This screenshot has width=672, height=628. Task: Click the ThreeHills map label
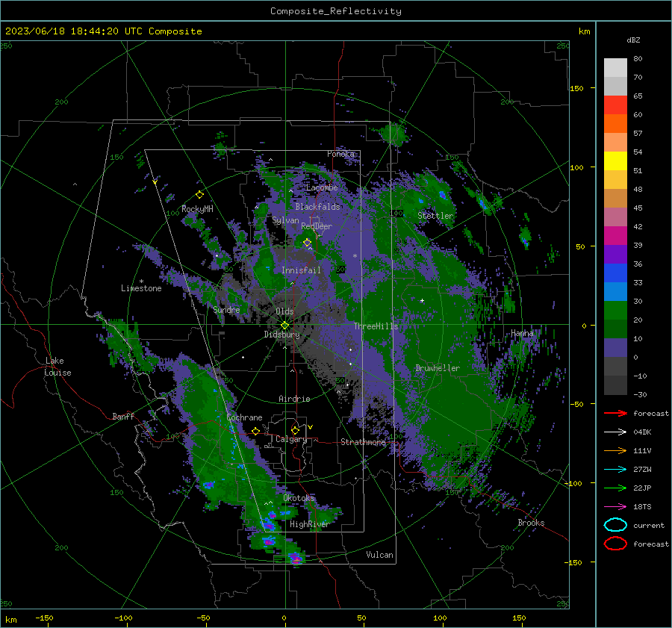(x=376, y=326)
